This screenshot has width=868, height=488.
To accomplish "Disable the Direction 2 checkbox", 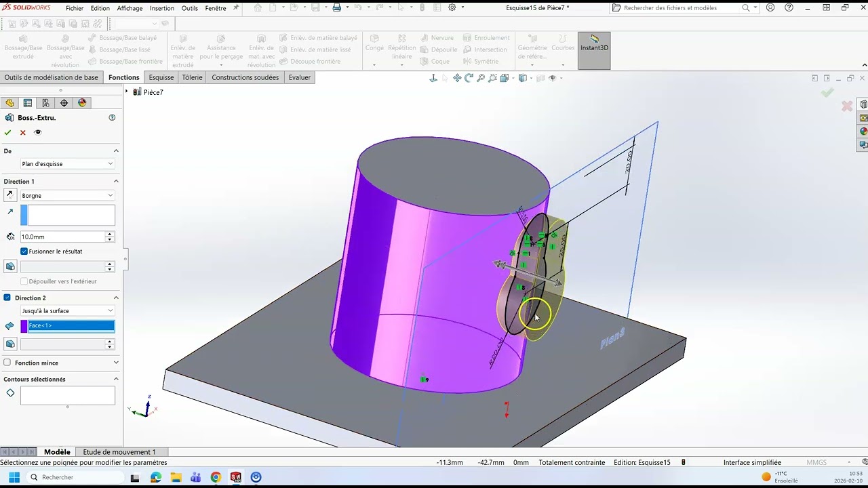I will 7,298.
